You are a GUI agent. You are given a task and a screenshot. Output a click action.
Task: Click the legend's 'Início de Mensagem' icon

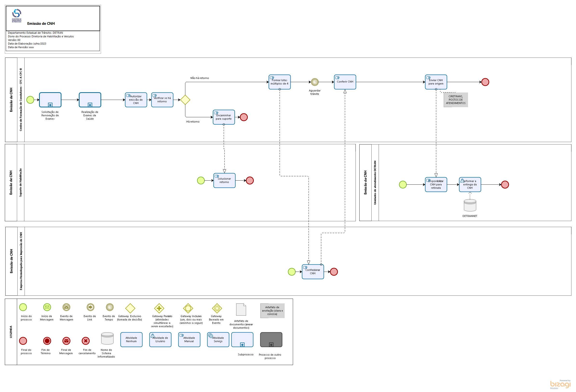pos(47,307)
